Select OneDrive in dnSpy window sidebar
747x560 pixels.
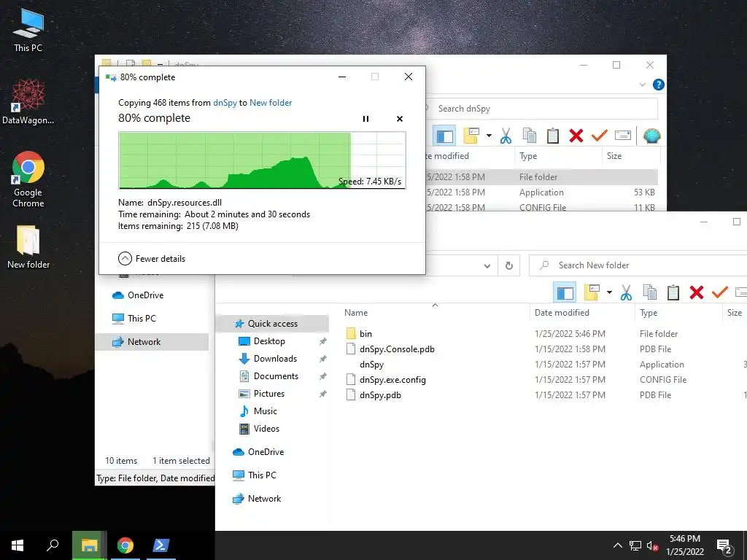145,295
